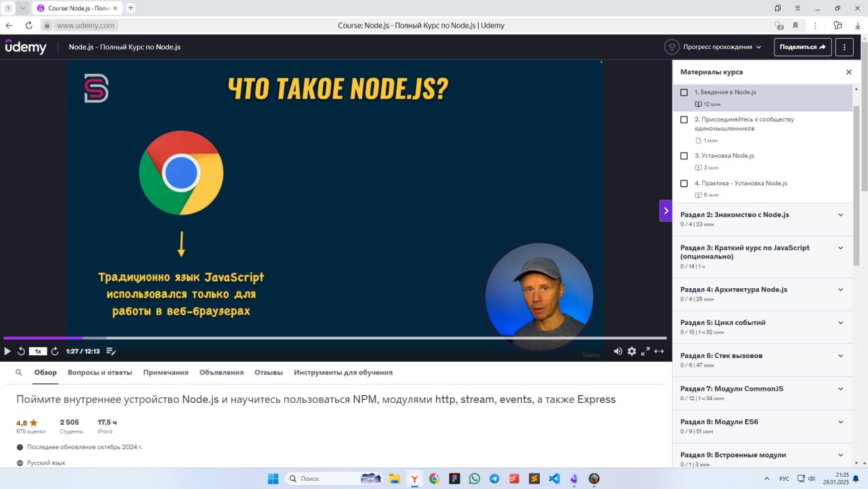Tick the lecture 3 Установка Node.js checkbox

[x=684, y=156]
